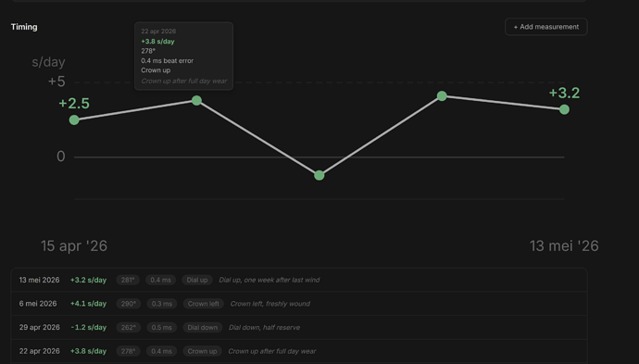
Task: Select the negative 29 apr data point
Action: coord(319,175)
